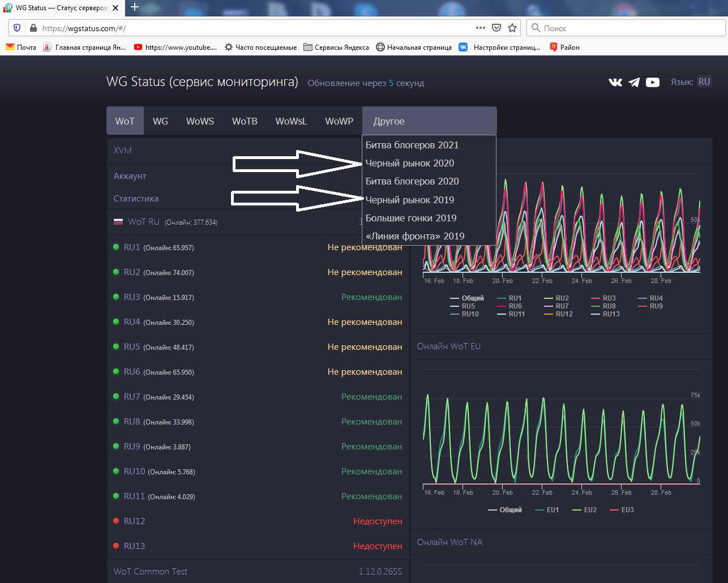Select the WoTB tab
The height and width of the screenshot is (583, 728).
245,121
